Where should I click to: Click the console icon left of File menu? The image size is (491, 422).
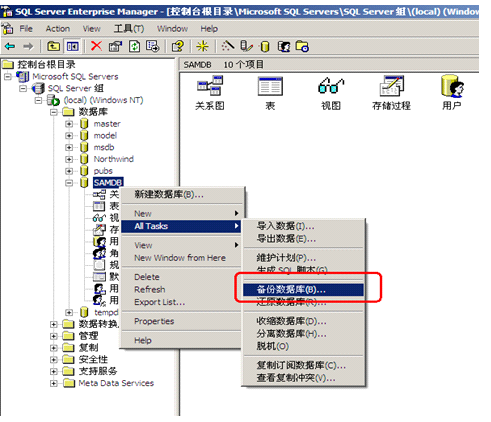pyautogui.click(x=8, y=29)
